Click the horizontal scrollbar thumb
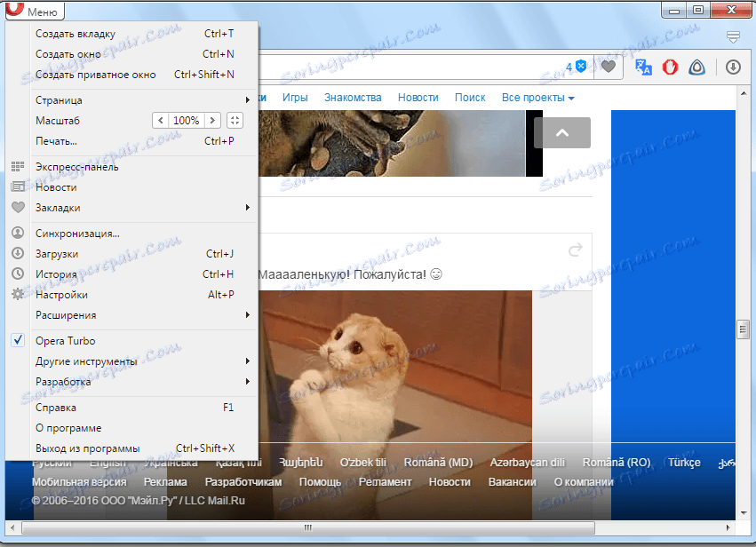This screenshot has width=756, height=547. [308, 527]
